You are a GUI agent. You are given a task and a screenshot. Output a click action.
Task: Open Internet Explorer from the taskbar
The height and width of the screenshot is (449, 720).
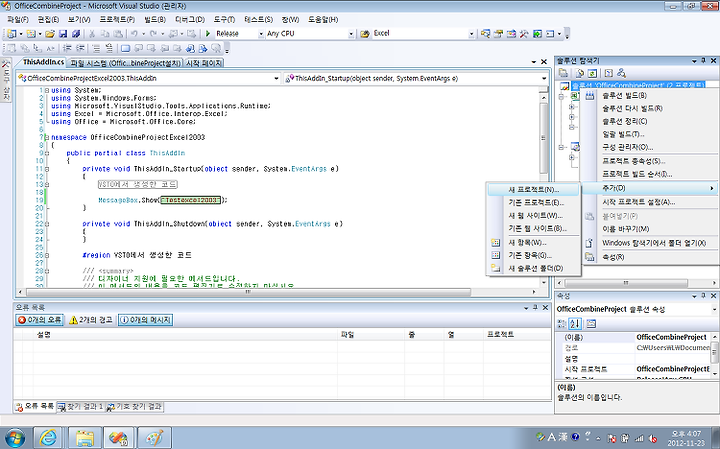point(48,438)
